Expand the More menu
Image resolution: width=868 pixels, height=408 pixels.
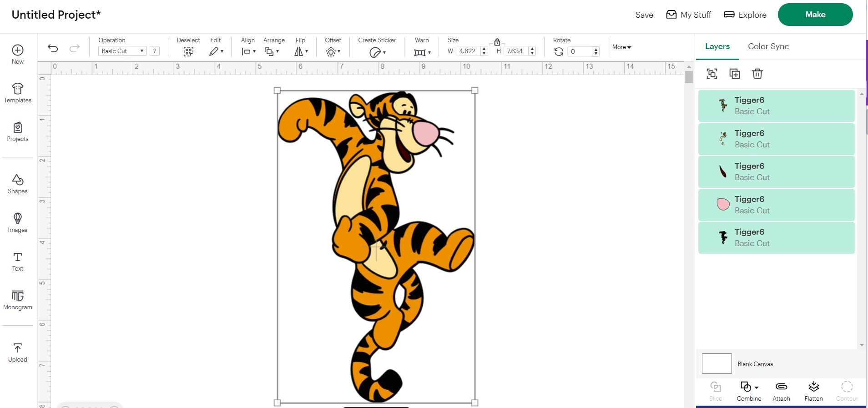click(621, 47)
